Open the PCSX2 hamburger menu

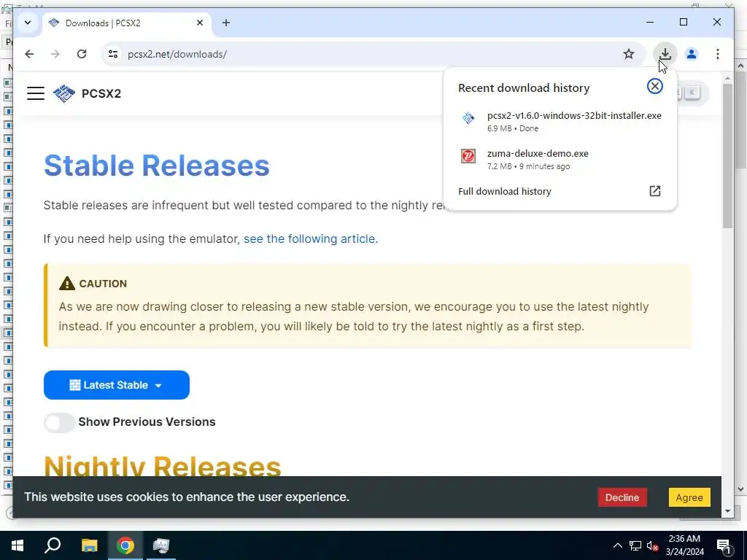(x=36, y=93)
